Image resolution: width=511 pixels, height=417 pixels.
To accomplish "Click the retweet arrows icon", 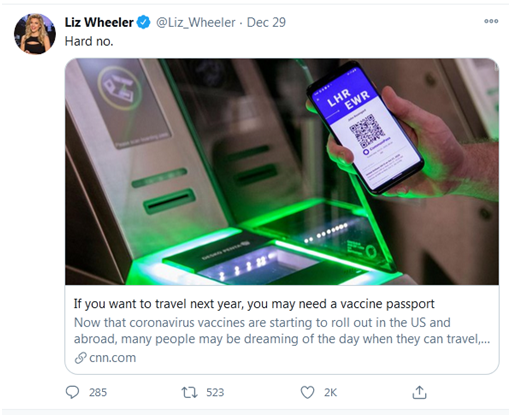I will [x=189, y=392].
